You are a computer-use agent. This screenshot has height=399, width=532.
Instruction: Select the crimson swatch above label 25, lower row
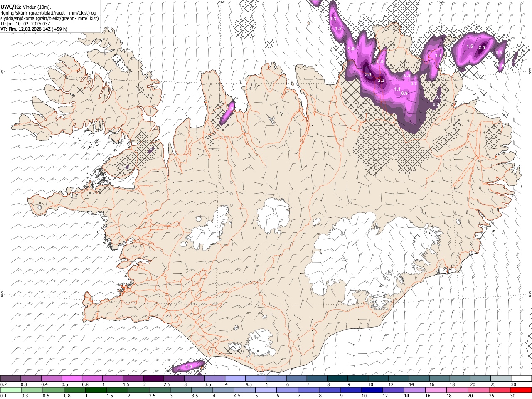click(x=499, y=390)
